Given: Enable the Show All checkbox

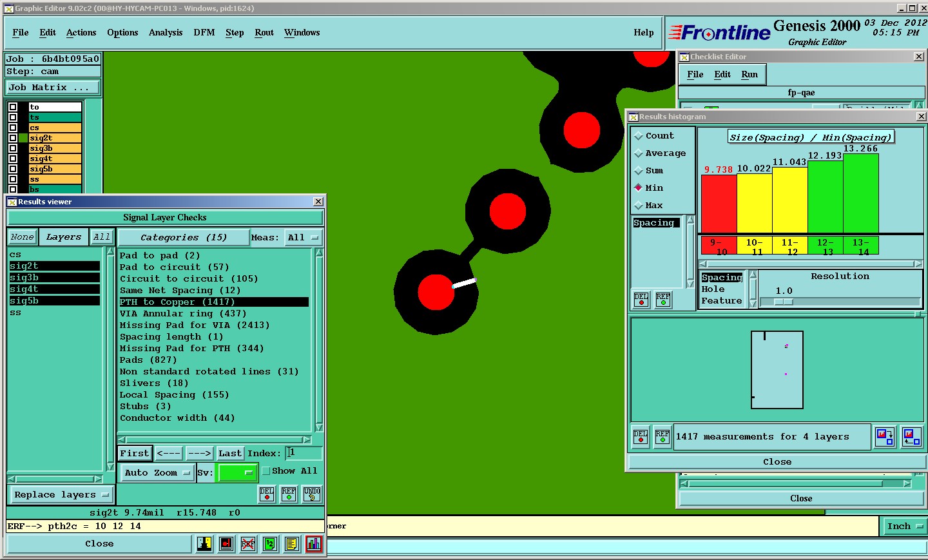Looking at the screenshot, I should [266, 471].
